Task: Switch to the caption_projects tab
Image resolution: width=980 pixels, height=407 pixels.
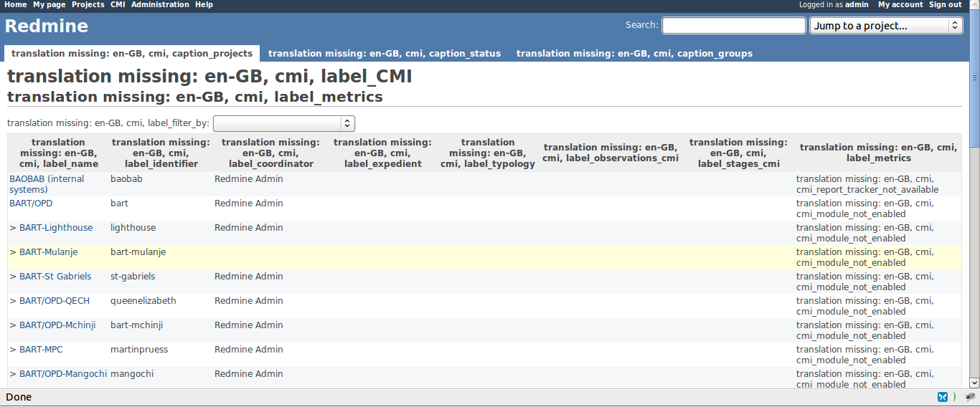Action: point(132,54)
